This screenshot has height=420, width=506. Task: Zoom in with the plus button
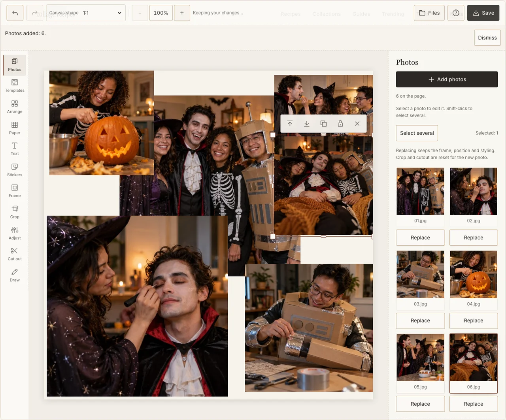[182, 13]
